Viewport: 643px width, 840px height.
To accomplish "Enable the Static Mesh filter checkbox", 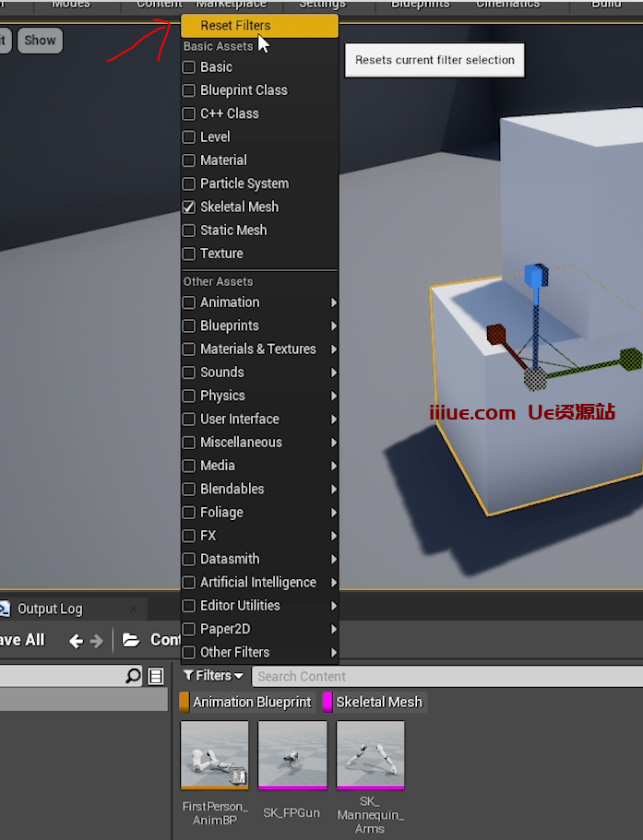I will click(189, 231).
